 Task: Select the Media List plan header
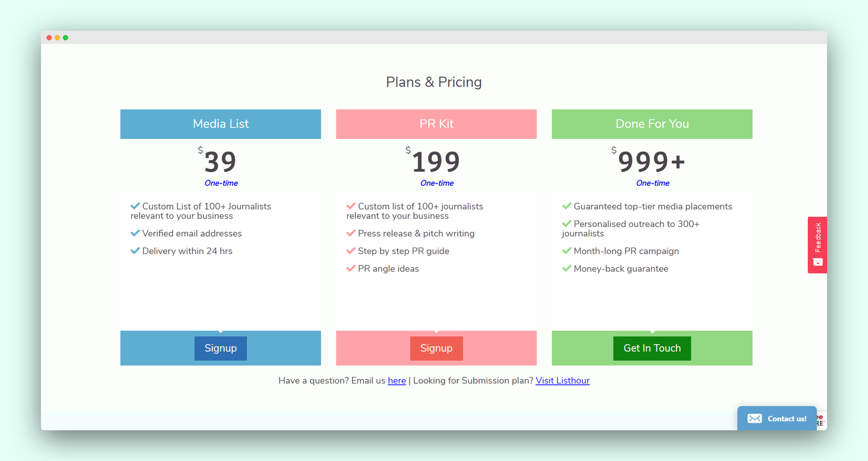pos(221,124)
